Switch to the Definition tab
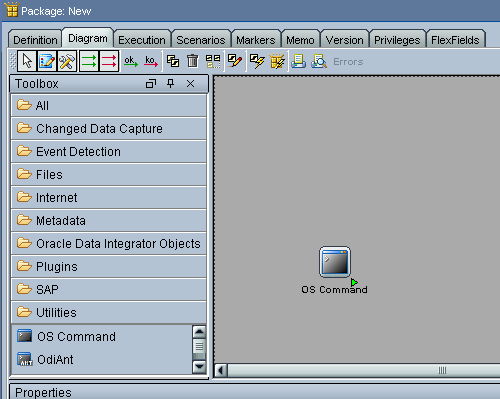The height and width of the screenshot is (399, 500). 35,40
